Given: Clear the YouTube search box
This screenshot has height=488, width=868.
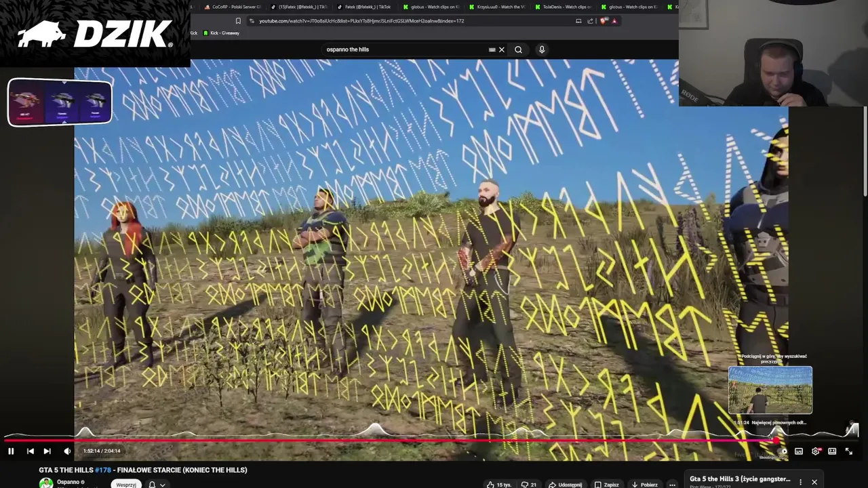Looking at the screenshot, I should (x=502, y=49).
